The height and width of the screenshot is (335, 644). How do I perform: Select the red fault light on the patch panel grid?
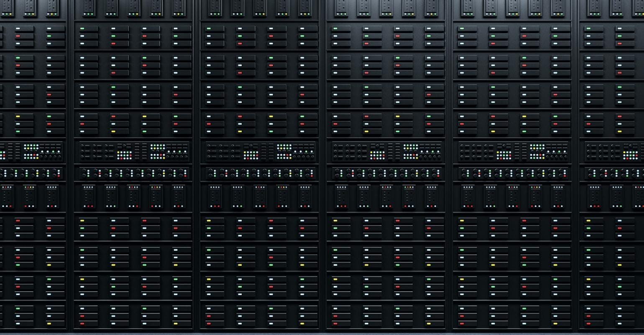pos(286,155)
